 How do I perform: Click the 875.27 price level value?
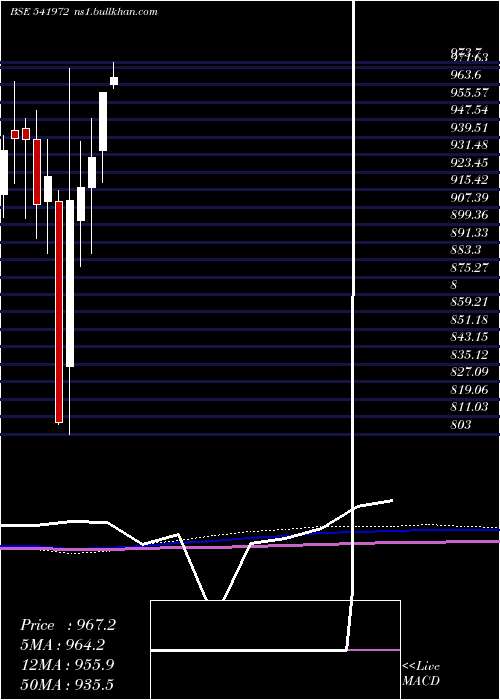click(x=469, y=267)
